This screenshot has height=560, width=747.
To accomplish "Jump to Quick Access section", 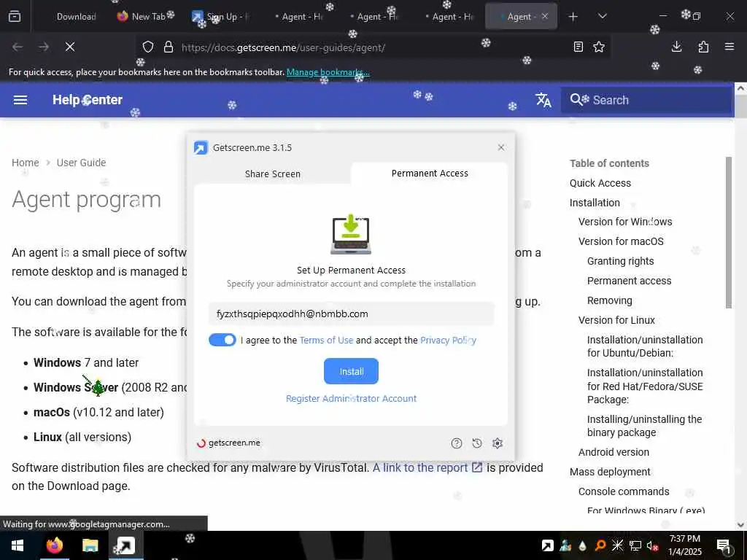I will click(600, 183).
